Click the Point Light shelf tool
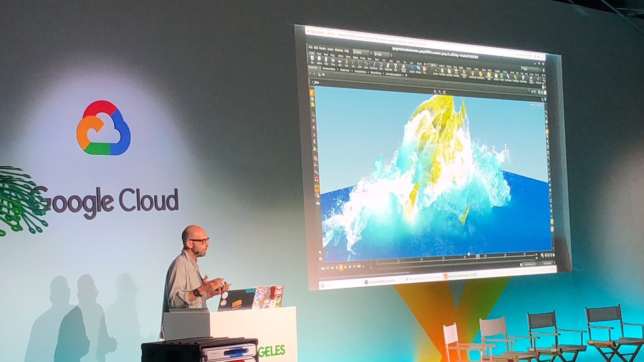 pos(442,72)
